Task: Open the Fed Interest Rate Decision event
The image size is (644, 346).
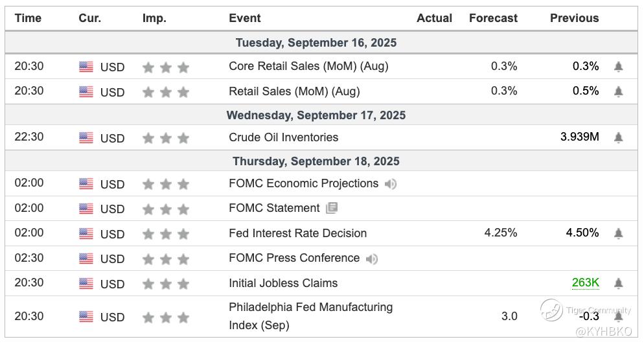Action: pos(297,233)
